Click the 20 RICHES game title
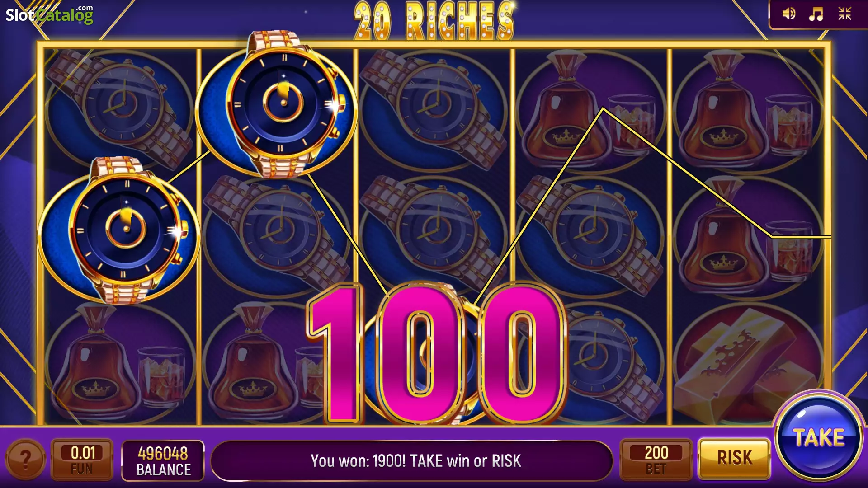The width and height of the screenshot is (868, 488). 434,20
